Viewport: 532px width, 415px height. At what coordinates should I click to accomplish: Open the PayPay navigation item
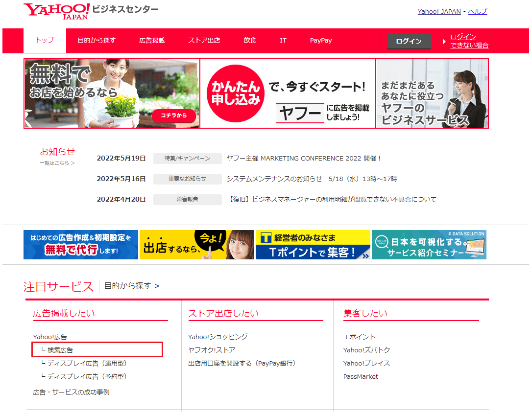pos(321,41)
